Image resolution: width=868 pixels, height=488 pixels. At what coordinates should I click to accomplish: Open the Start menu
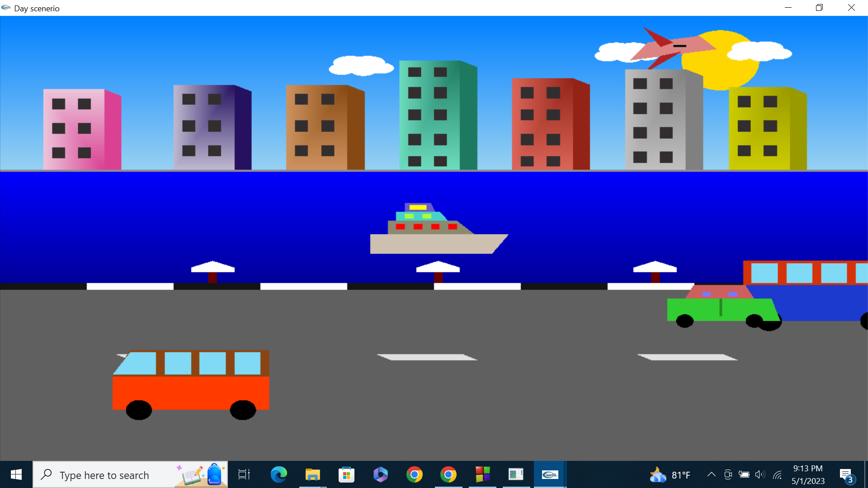15,474
